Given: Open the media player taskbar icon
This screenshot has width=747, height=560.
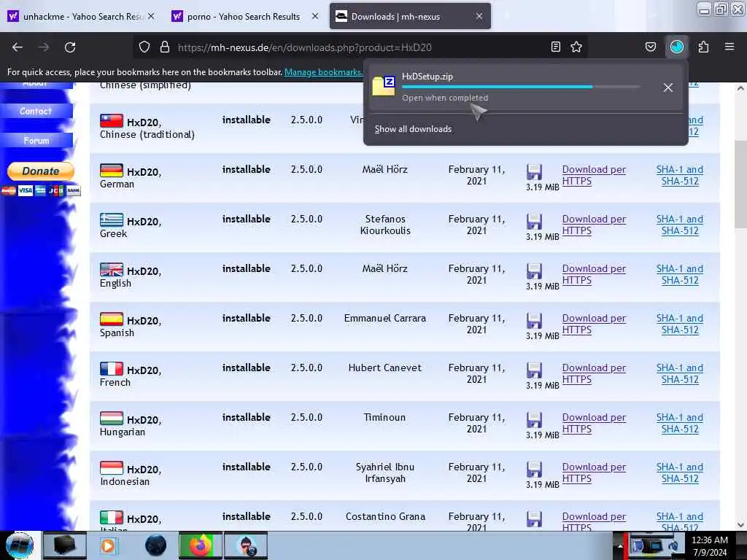Looking at the screenshot, I should click(108, 545).
